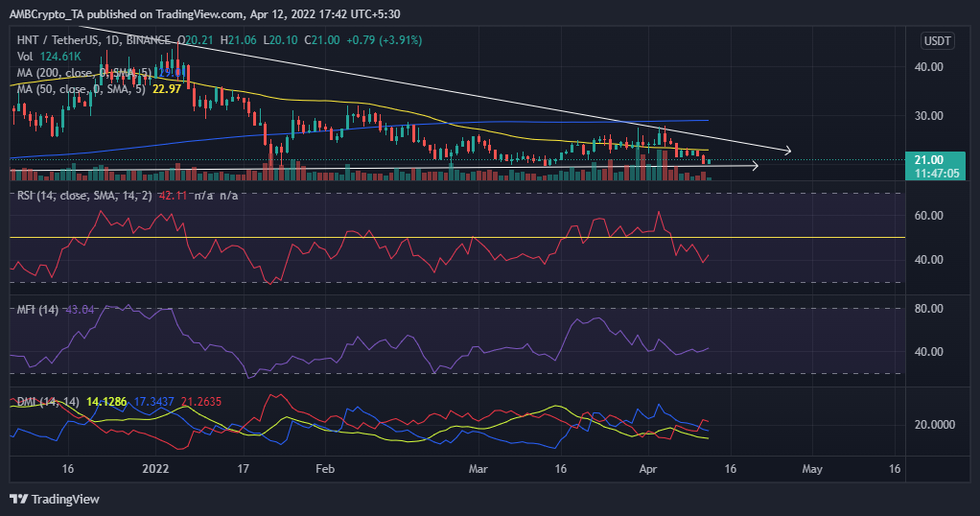Click the May label on time axis
Image resolution: width=980 pixels, height=516 pixels.
coord(812,470)
